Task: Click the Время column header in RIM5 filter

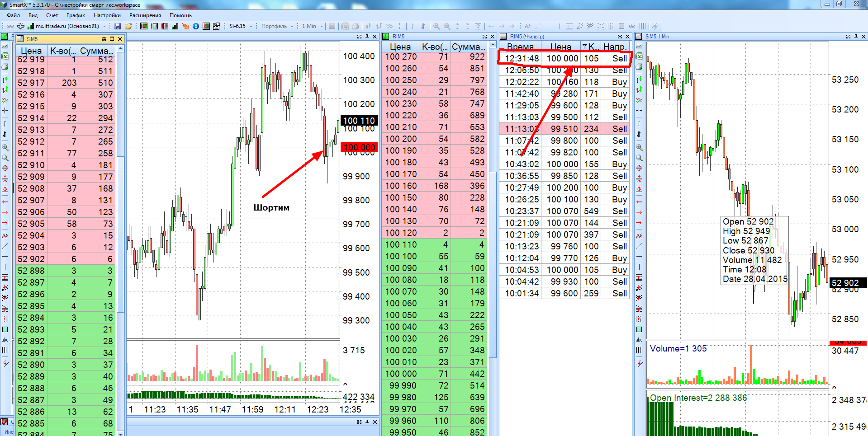Action: pyautogui.click(x=520, y=47)
